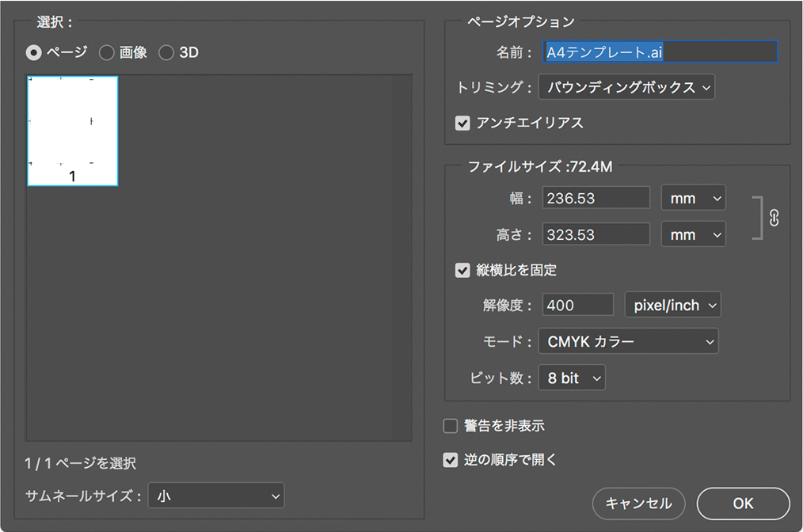The height and width of the screenshot is (532, 803).
Task: Select the 3D radio button
Action: [x=166, y=53]
